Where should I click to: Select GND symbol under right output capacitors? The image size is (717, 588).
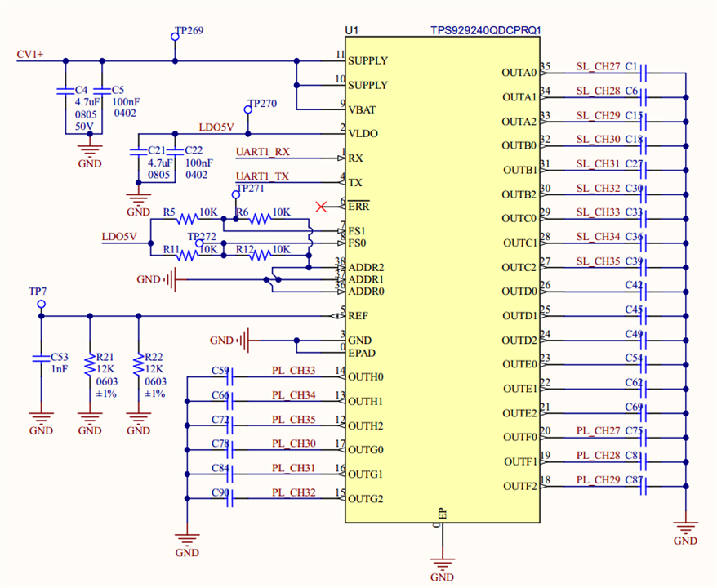(685, 534)
